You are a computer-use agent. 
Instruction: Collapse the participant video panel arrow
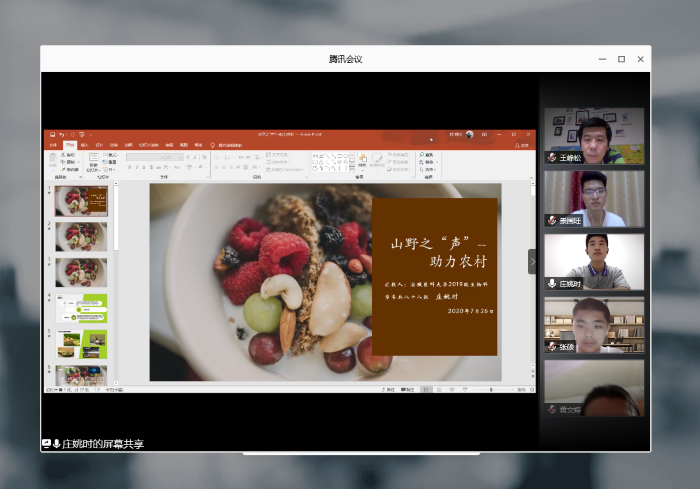pos(533,261)
